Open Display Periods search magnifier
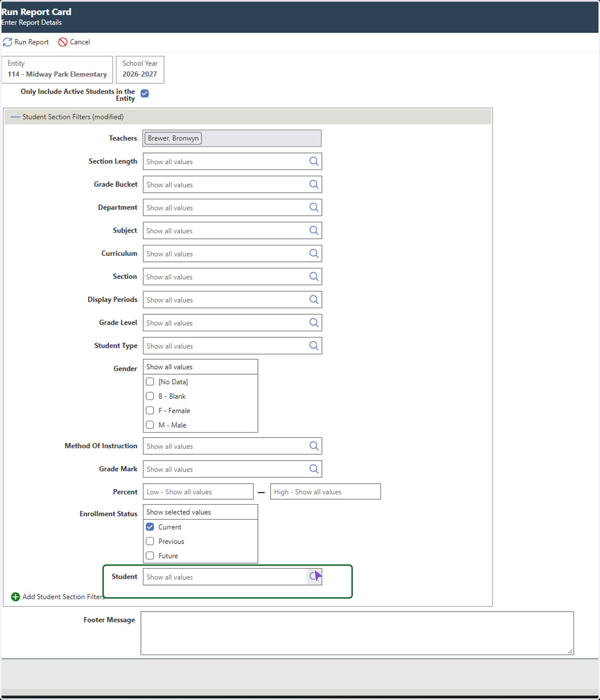The image size is (600, 700). tap(314, 299)
